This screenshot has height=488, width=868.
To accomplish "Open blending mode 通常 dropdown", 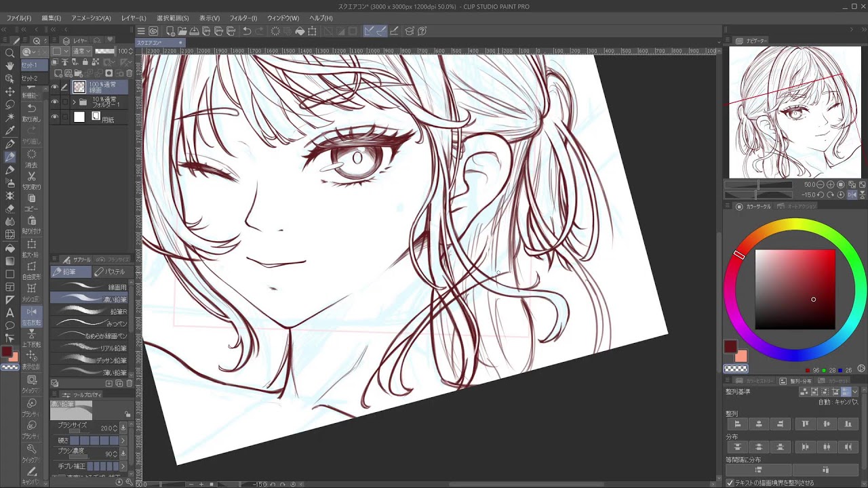I will pyautogui.click(x=82, y=52).
